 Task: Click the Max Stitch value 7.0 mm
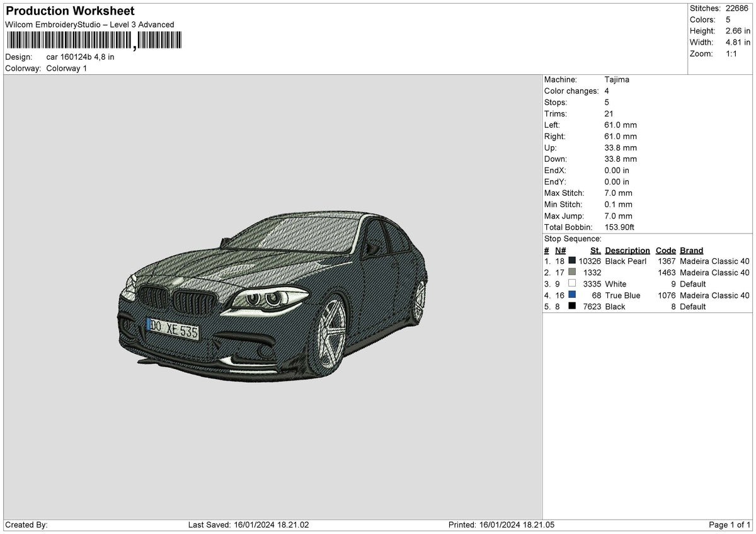tap(618, 193)
